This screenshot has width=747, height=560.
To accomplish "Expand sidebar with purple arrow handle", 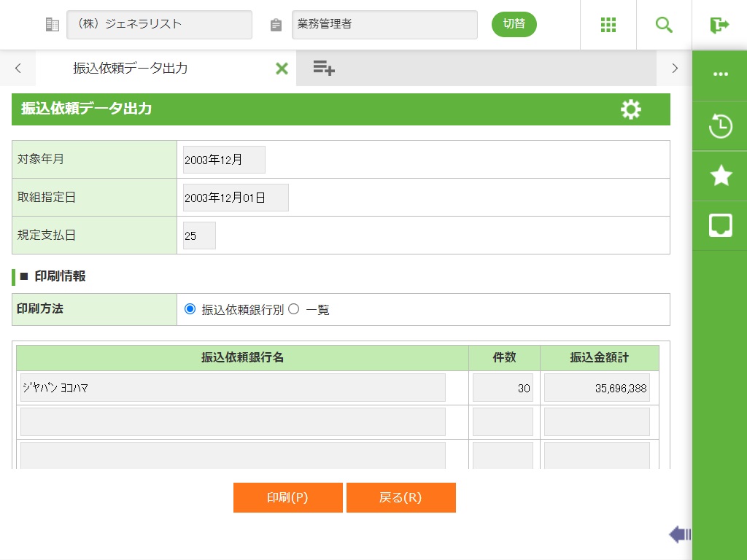I will (679, 535).
